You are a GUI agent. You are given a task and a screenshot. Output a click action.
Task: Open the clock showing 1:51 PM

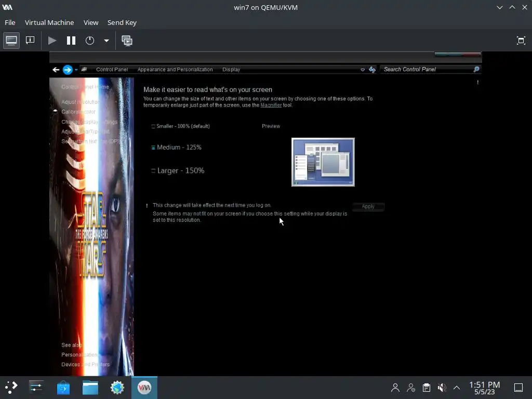click(x=485, y=388)
